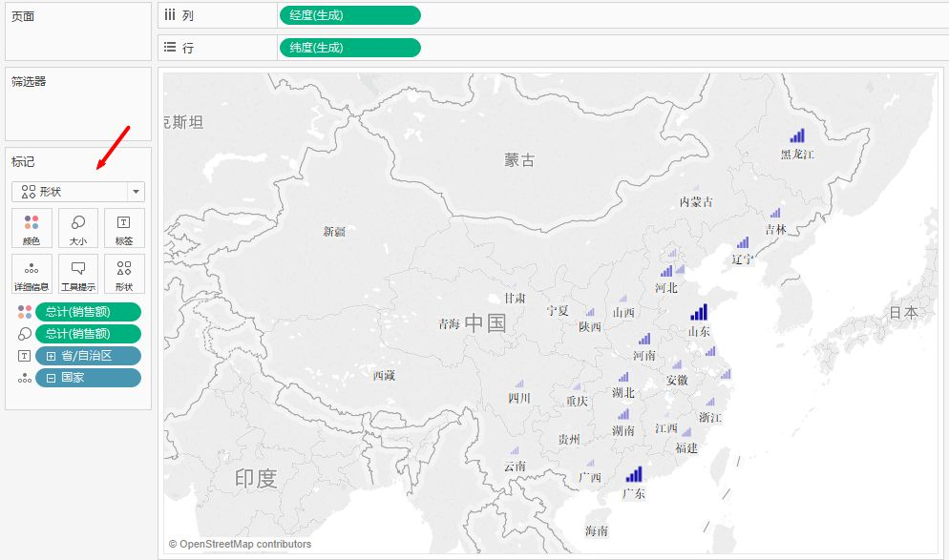Click label icon beside 省/自治区 pill
The height and width of the screenshot is (560, 949).
click(x=24, y=356)
